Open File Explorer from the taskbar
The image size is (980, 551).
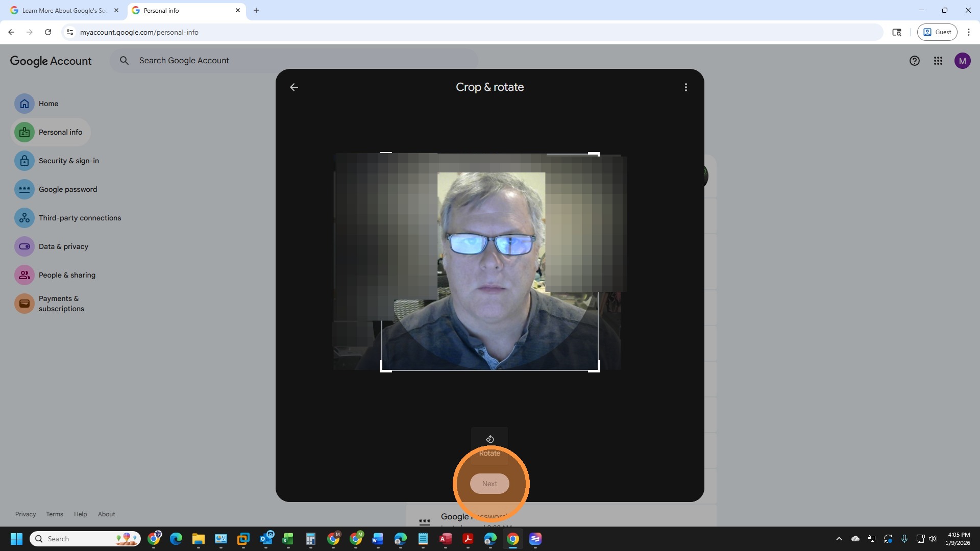point(198,539)
